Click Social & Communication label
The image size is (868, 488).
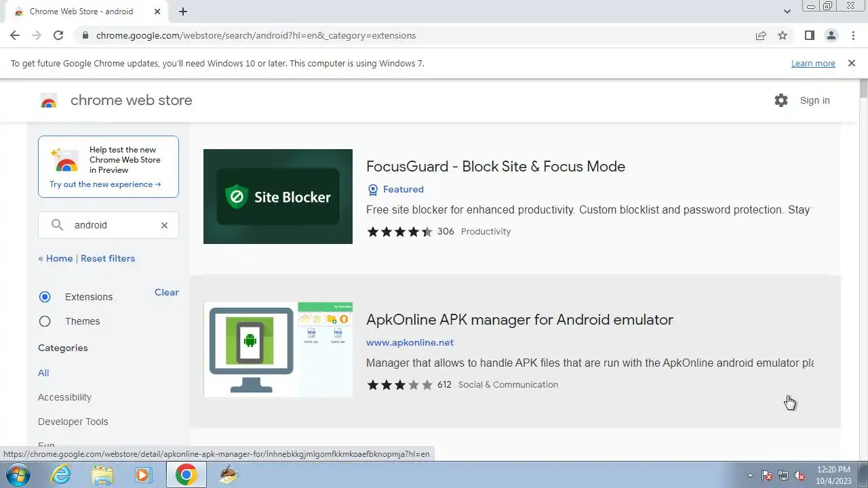point(508,385)
